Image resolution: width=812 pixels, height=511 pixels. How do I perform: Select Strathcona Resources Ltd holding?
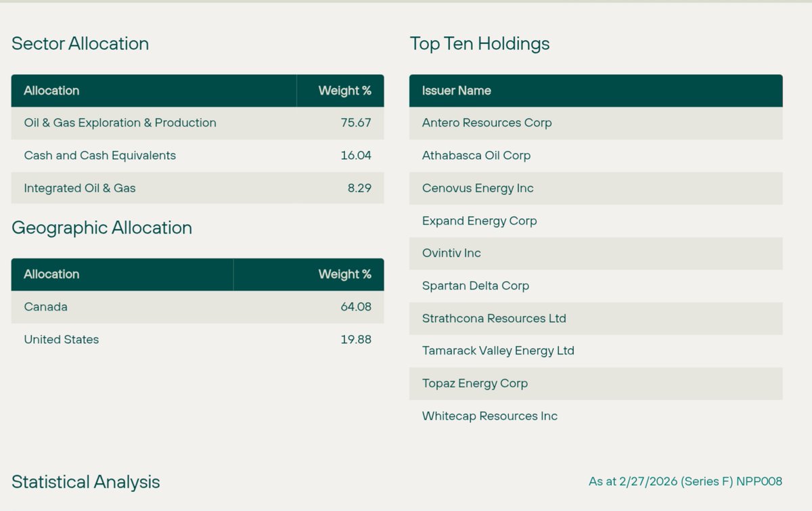click(x=596, y=318)
